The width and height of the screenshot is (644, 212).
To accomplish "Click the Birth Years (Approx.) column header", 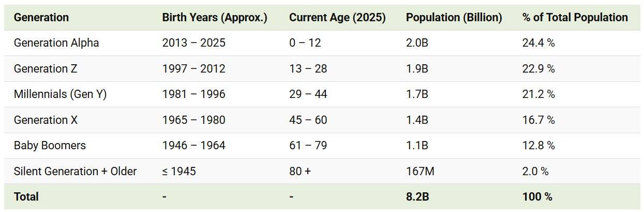I will (x=215, y=18).
